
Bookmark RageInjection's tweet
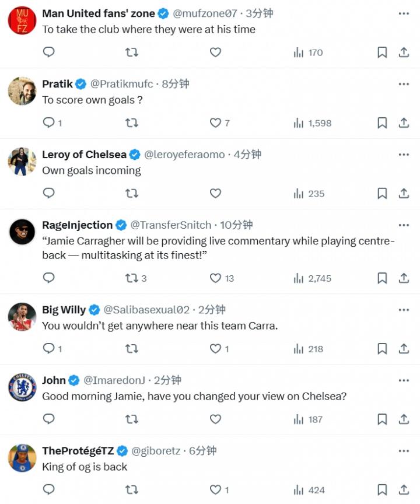pos(381,278)
